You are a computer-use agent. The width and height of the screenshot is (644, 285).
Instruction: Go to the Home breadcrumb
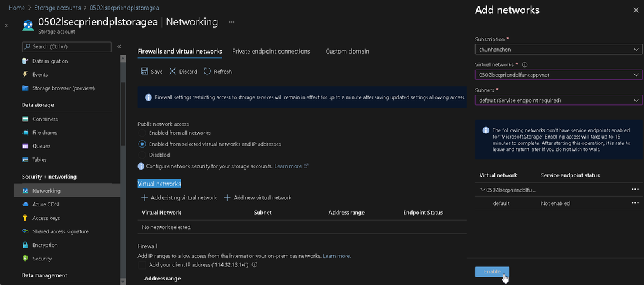pyautogui.click(x=17, y=8)
